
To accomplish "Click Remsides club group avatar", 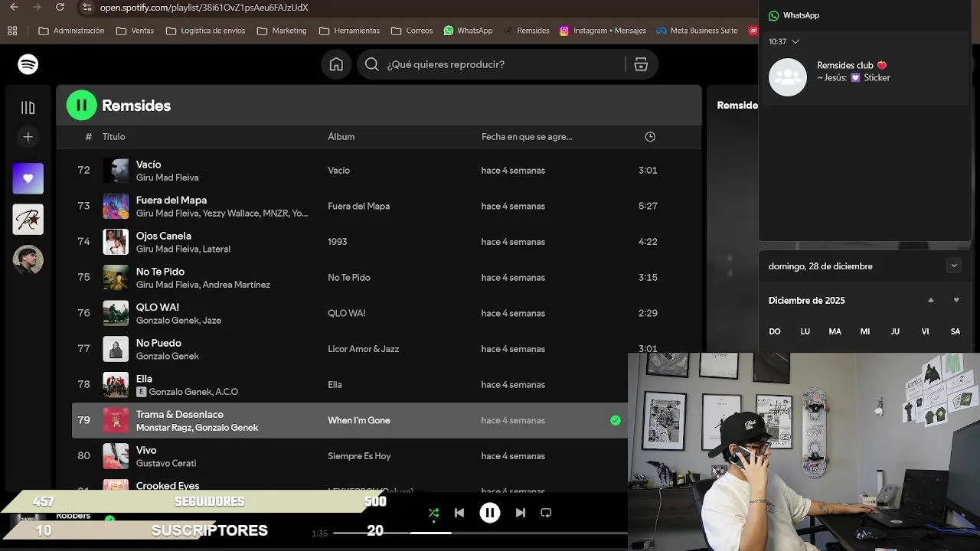I will (x=788, y=77).
